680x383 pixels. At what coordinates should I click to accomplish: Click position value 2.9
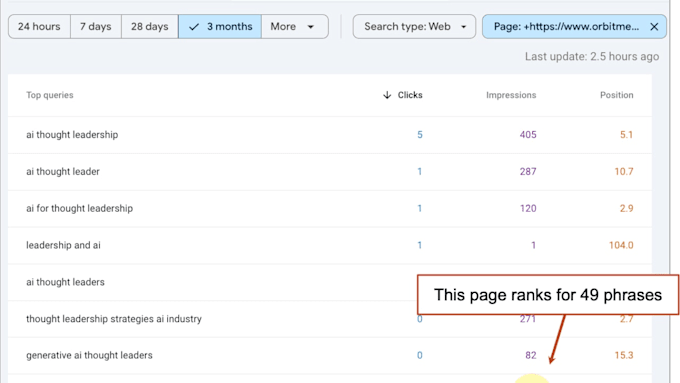click(x=626, y=208)
